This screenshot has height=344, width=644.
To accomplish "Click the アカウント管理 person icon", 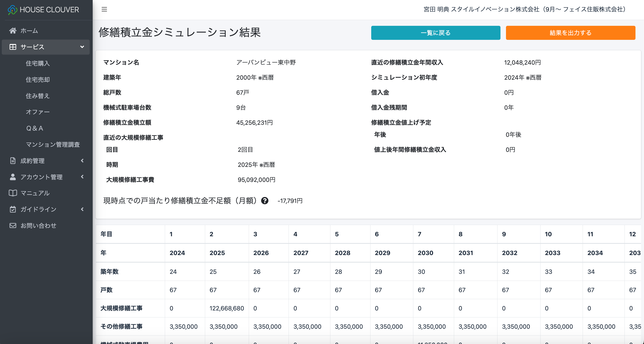I will point(13,177).
